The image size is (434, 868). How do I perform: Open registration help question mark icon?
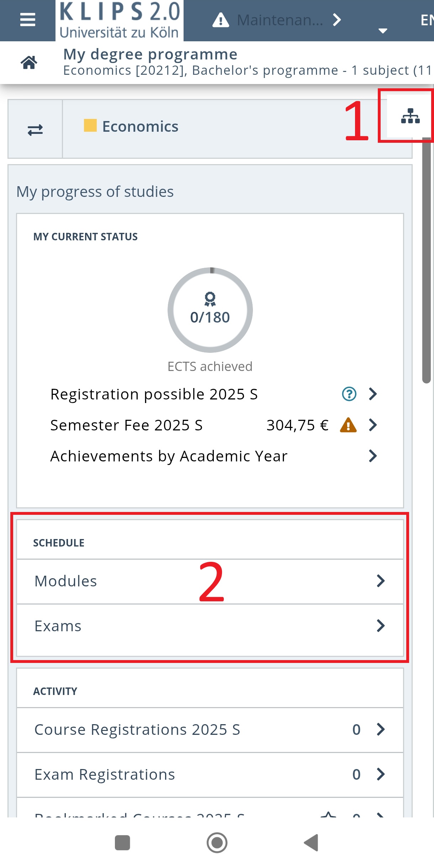tap(349, 394)
